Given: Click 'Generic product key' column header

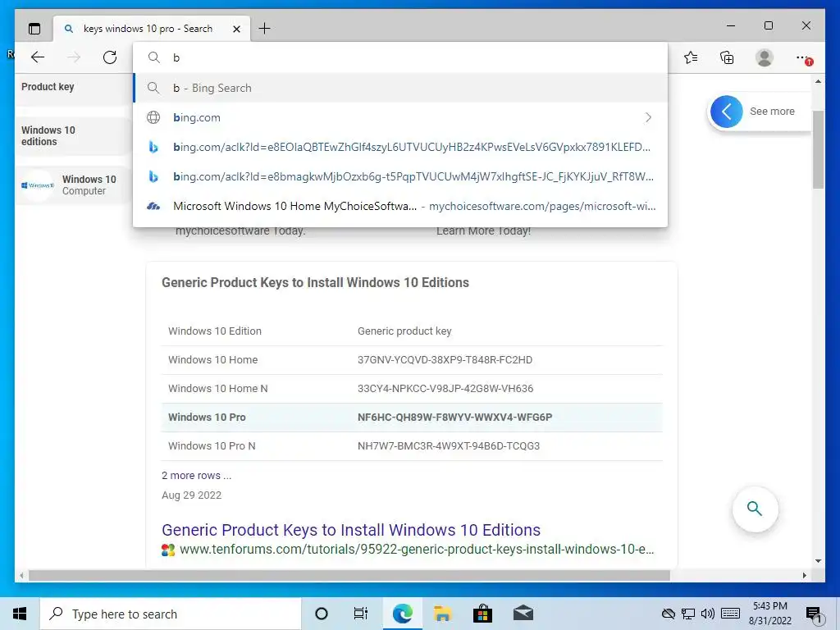Looking at the screenshot, I should [404, 331].
